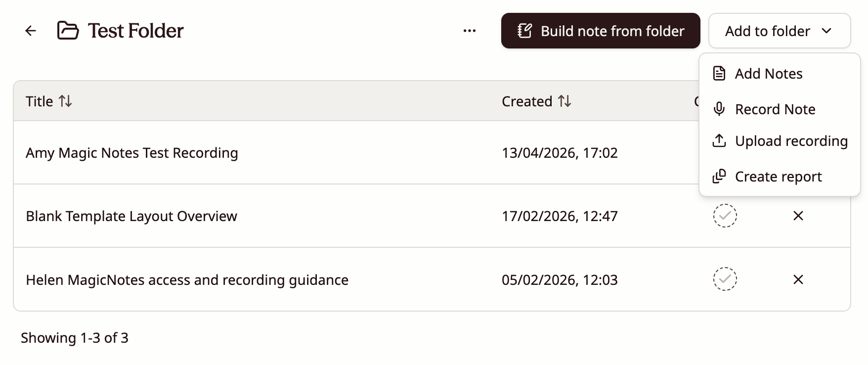Click the open folder icon beside Test Folder

coord(68,30)
